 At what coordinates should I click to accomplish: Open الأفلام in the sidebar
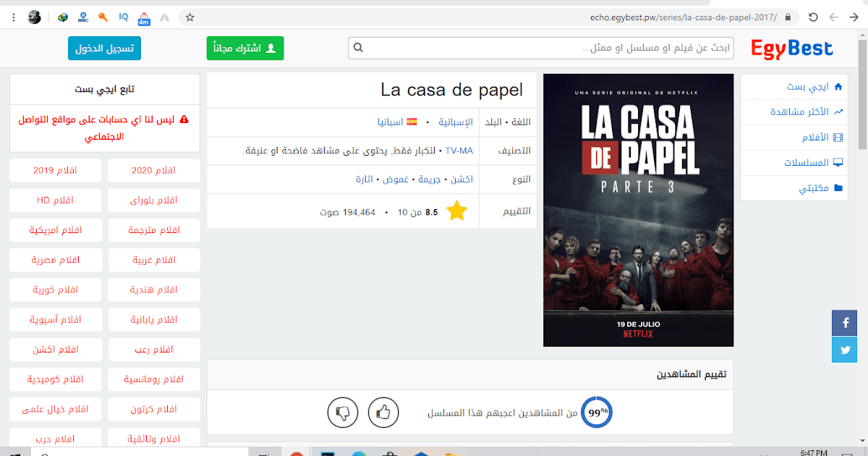(x=793, y=138)
